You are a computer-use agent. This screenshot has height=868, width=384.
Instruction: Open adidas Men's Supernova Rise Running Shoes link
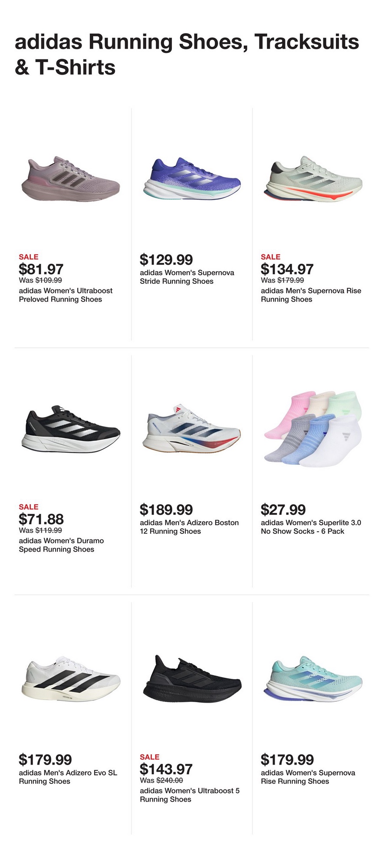tap(311, 295)
